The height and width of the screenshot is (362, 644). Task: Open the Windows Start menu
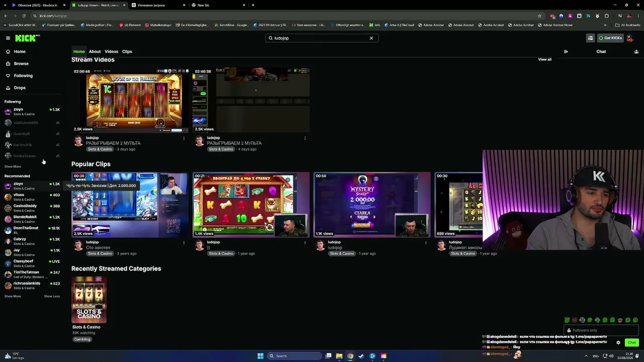tap(261, 356)
